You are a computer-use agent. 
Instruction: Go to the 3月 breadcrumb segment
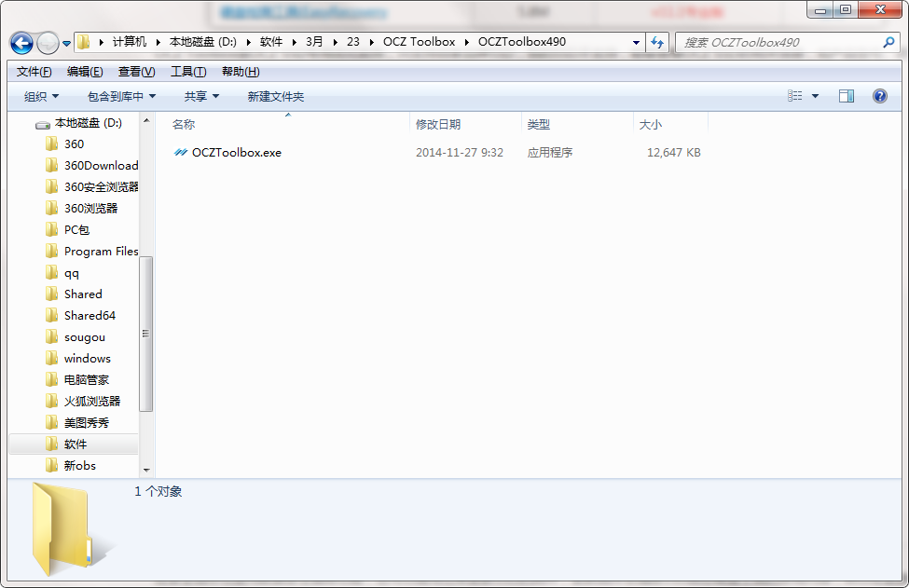[314, 42]
